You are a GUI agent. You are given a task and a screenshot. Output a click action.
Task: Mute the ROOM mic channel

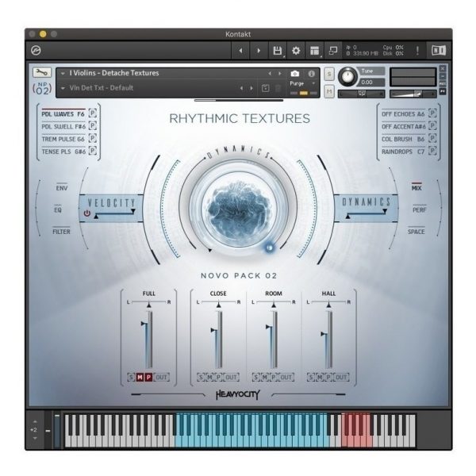[265, 378]
